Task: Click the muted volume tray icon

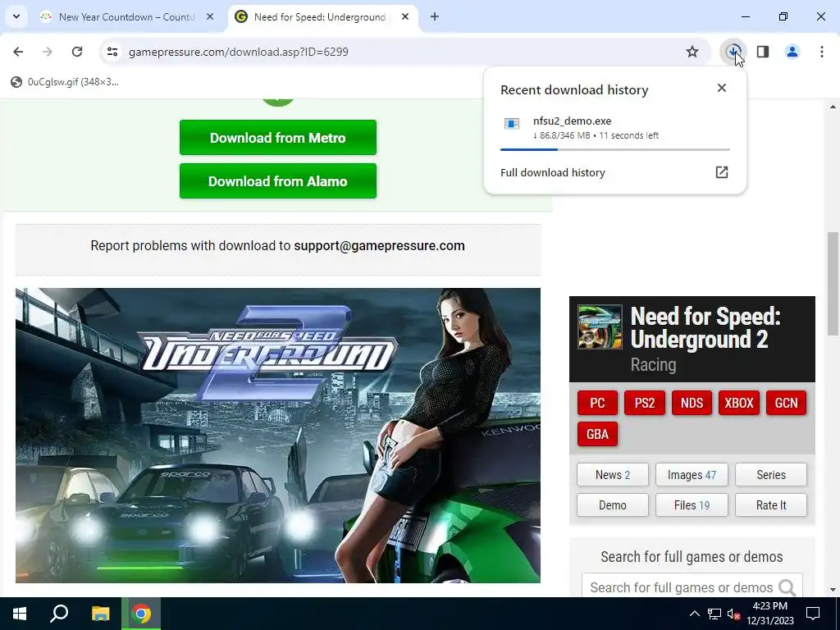Action: pyautogui.click(x=733, y=614)
